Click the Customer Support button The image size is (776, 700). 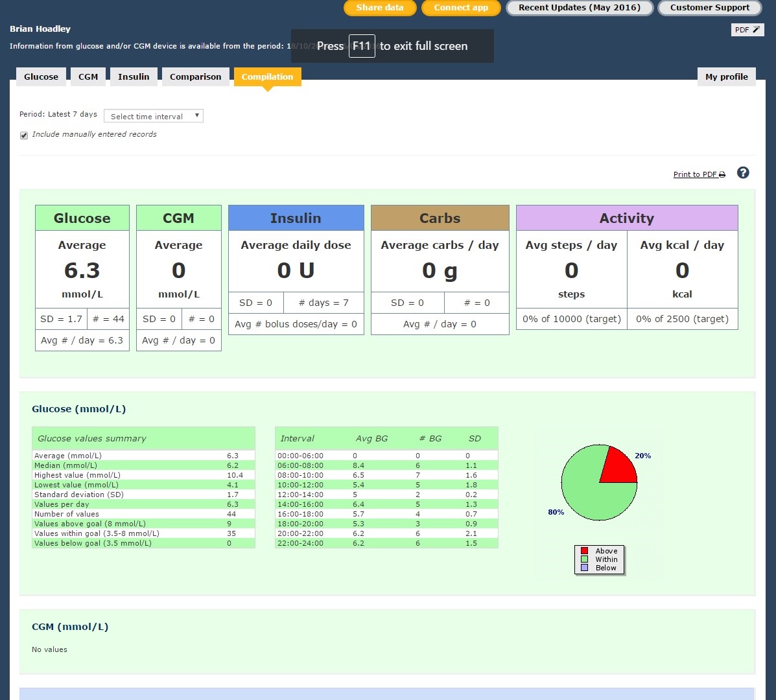(709, 8)
